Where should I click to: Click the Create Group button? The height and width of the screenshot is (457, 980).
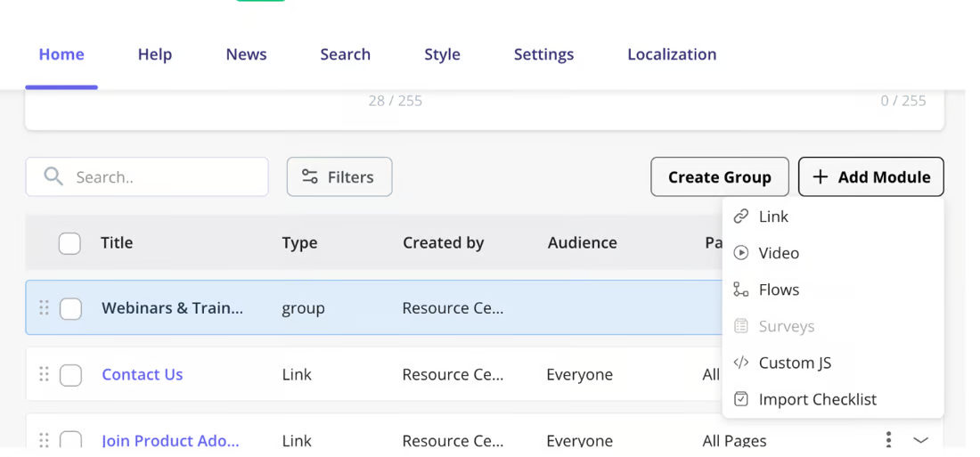(x=719, y=177)
